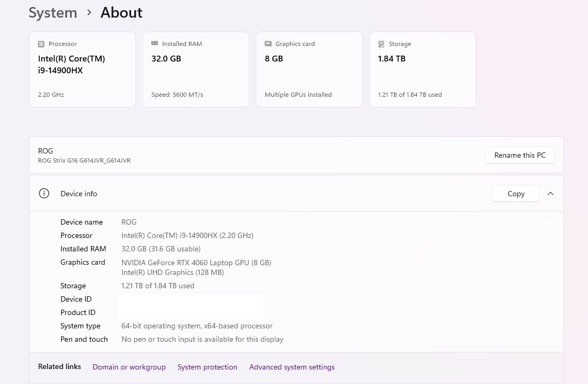Click the Device ID label
This screenshot has width=588, height=384.
coord(76,299)
